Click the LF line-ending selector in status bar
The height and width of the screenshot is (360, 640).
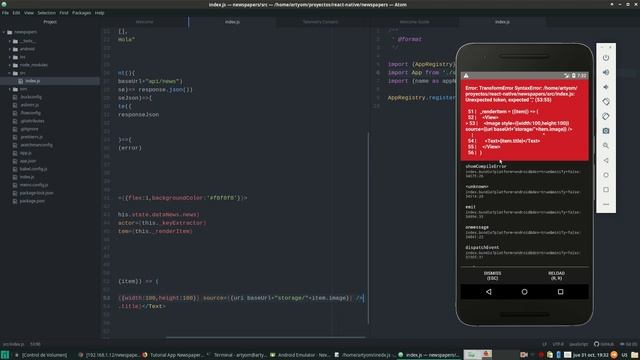point(544,344)
